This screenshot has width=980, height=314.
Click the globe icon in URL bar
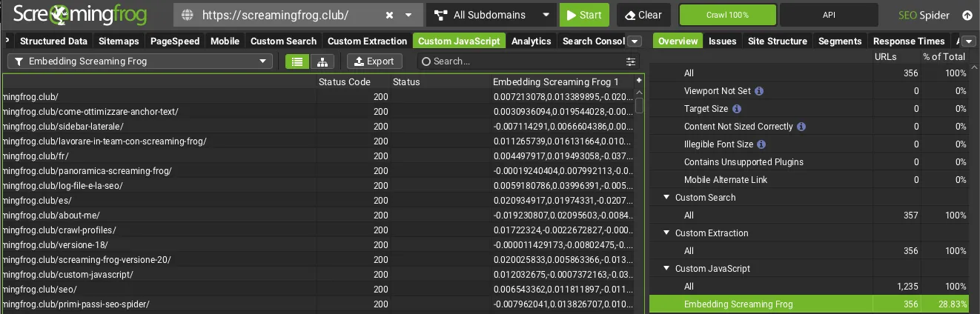coord(187,15)
